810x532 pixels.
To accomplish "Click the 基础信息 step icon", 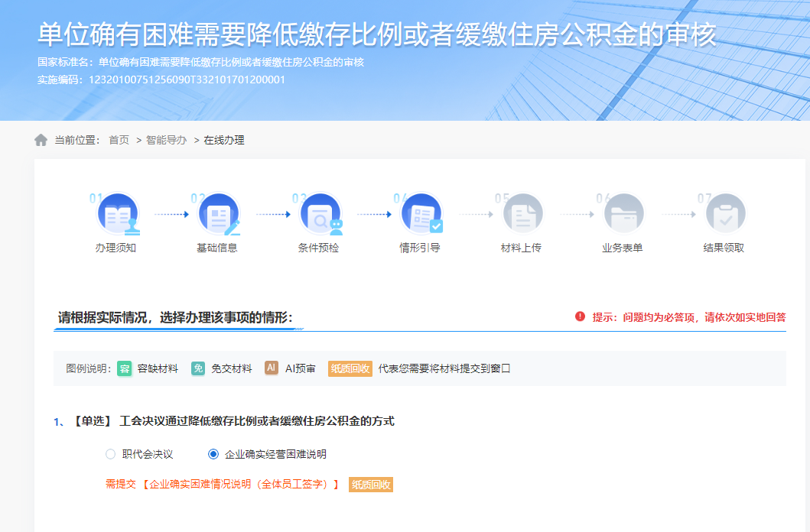I will tap(219, 212).
